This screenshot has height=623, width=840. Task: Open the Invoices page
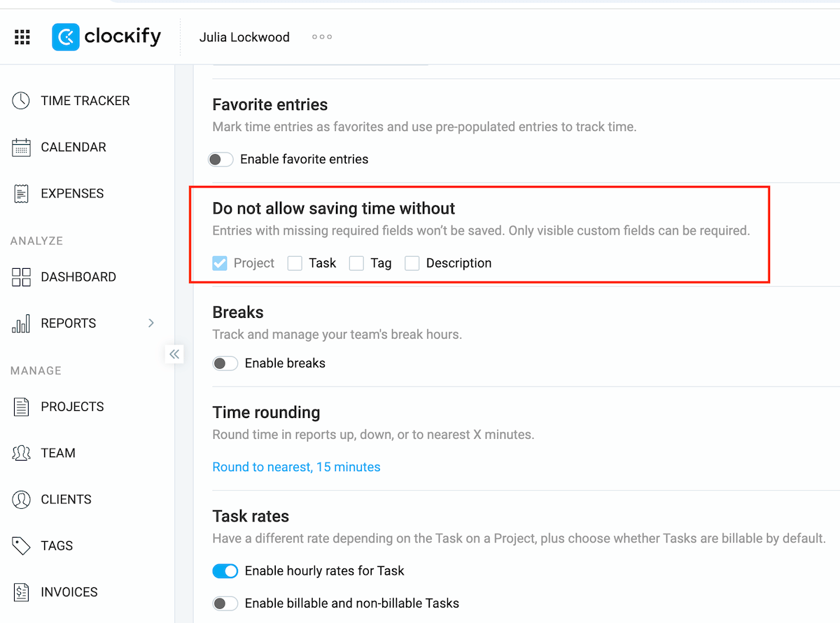pyautogui.click(x=70, y=591)
